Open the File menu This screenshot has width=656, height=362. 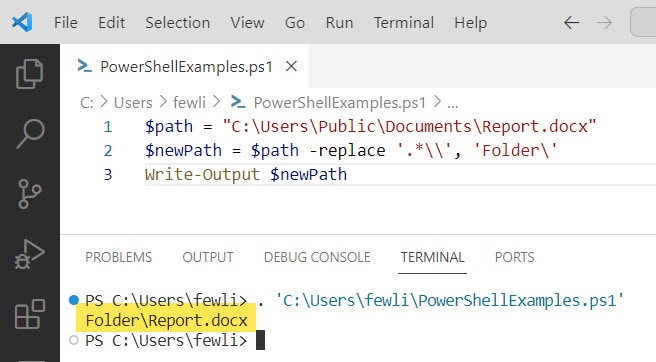click(66, 23)
